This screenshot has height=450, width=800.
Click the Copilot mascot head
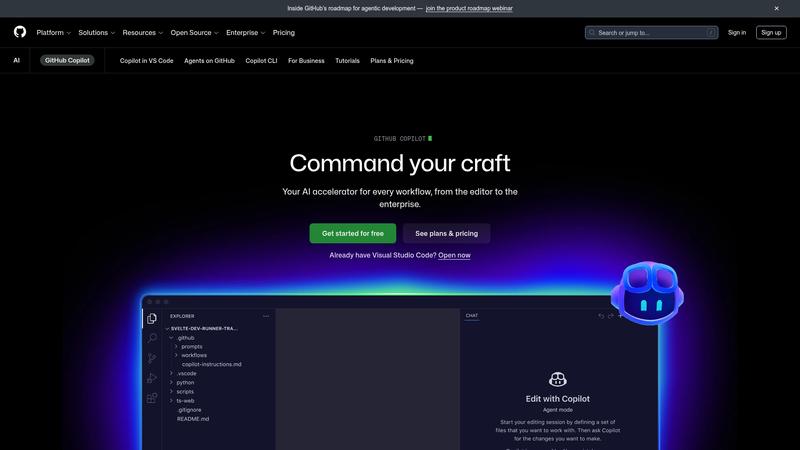[x=647, y=293]
